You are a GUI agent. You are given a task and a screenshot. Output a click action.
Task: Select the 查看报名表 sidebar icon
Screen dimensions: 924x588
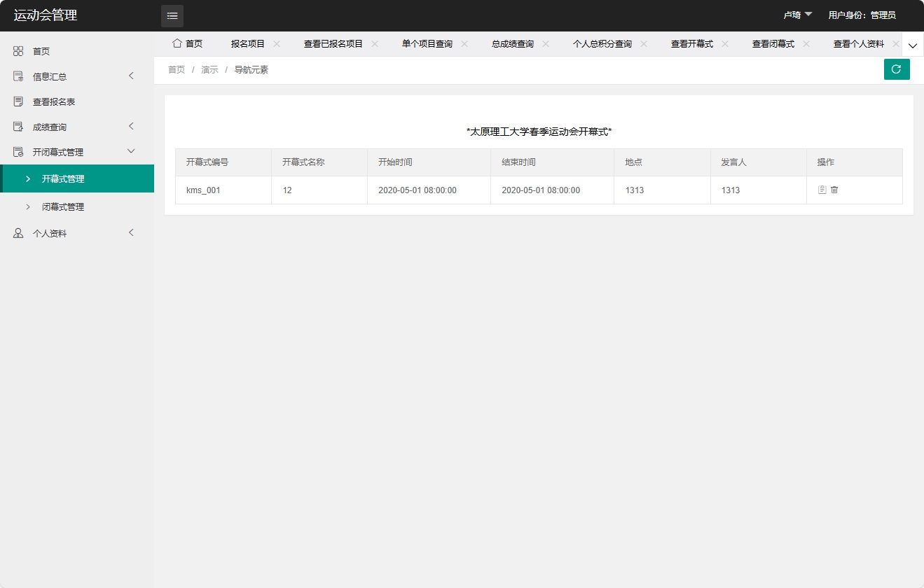point(18,101)
